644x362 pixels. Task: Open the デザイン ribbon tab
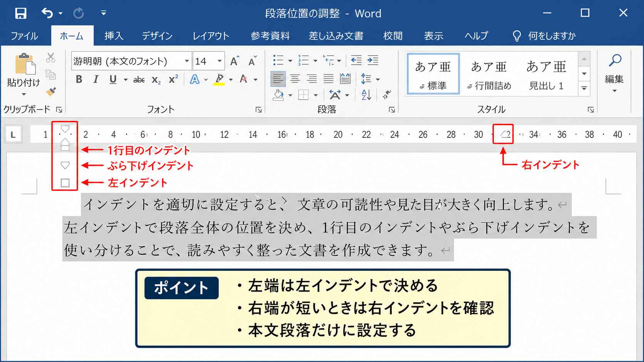tap(157, 36)
